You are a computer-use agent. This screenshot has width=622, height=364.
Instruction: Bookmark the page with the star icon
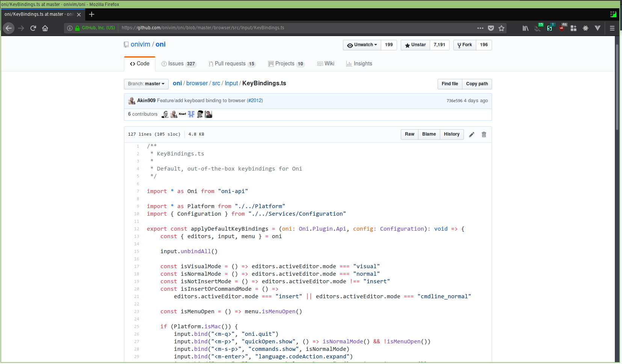point(502,28)
